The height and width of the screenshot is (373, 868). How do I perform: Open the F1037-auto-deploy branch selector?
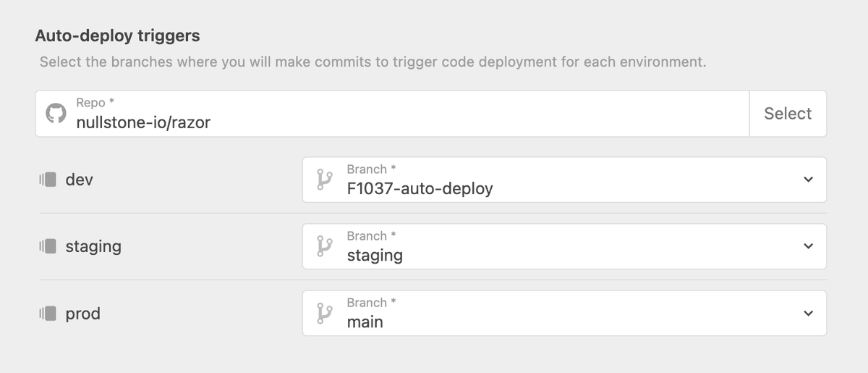point(564,180)
